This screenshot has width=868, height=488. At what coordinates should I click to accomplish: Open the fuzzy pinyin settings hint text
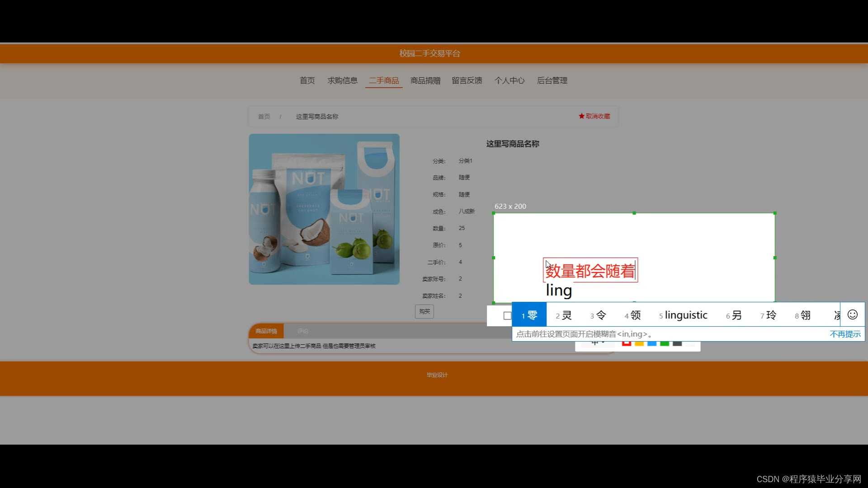point(584,334)
